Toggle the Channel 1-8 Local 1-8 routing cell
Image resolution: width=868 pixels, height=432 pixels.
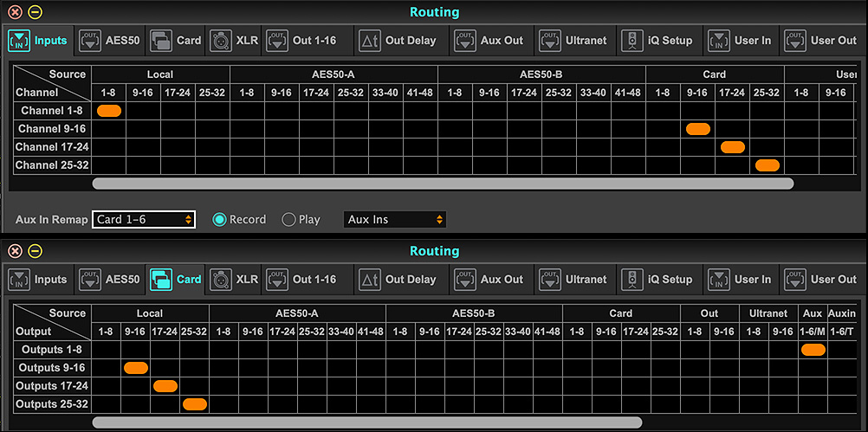(x=109, y=110)
